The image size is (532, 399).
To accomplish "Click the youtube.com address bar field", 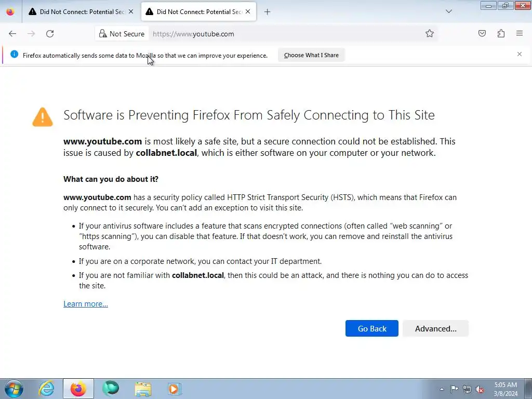I will (285, 34).
